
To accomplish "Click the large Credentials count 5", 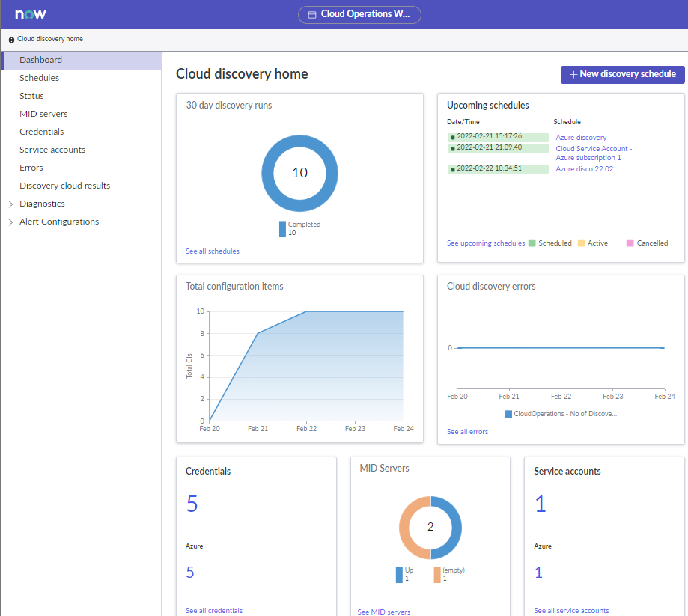I will pyautogui.click(x=192, y=504).
